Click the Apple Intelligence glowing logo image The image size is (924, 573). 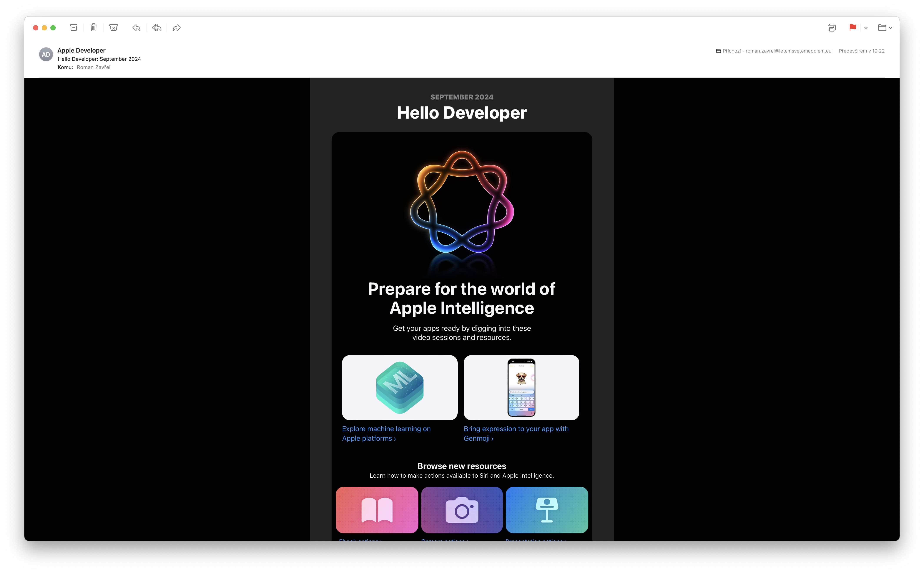click(462, 202)
